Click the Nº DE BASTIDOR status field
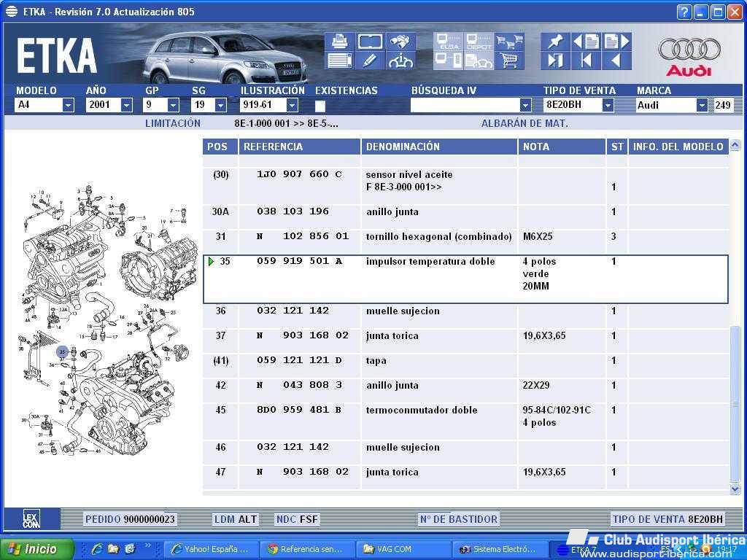The image size is (747, 560). (459, 519)
